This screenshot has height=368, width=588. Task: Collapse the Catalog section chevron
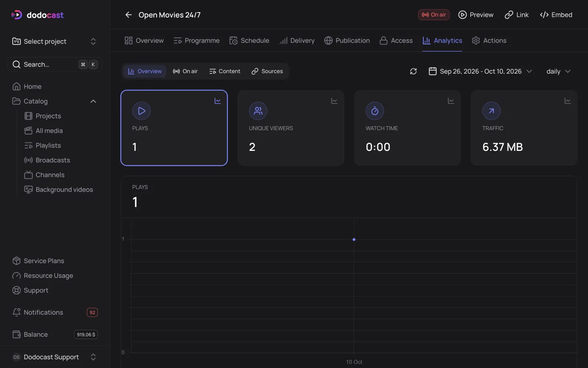93,101
